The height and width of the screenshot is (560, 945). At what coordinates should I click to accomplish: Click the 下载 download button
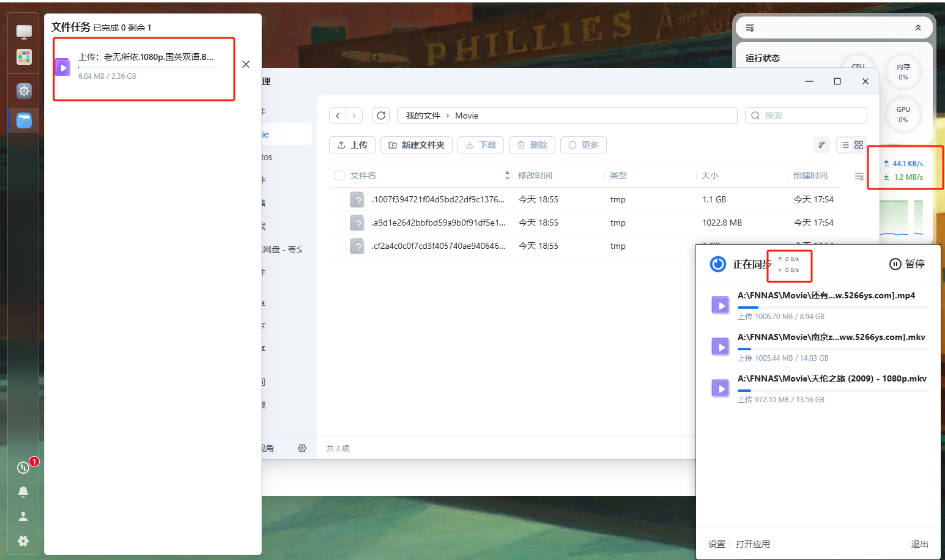pyautogui.click(x=481, y=145)
